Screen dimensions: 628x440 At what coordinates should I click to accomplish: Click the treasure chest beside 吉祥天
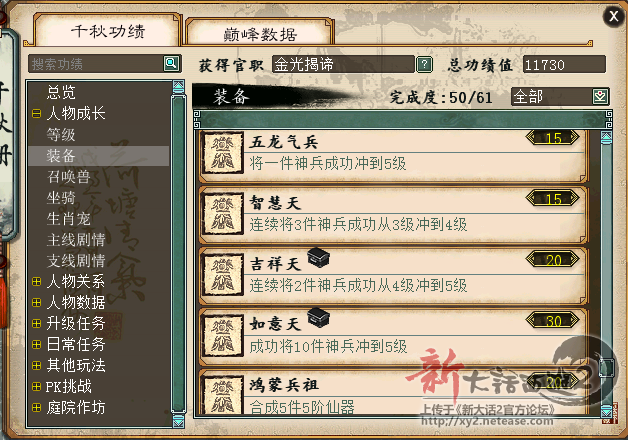(318, 257)
